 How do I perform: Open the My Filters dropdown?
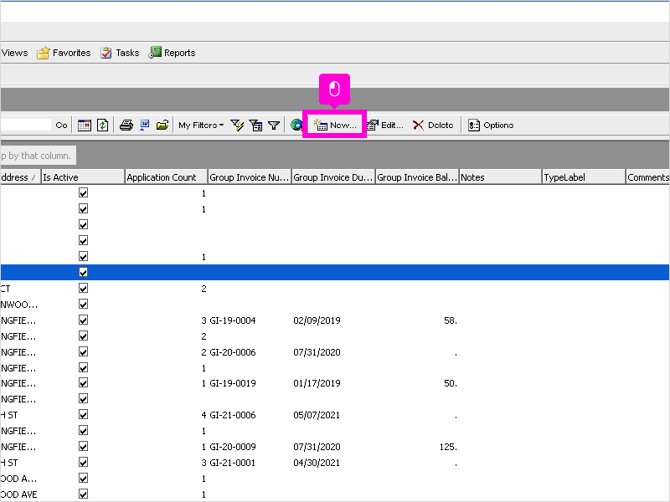tap(201, 125)
